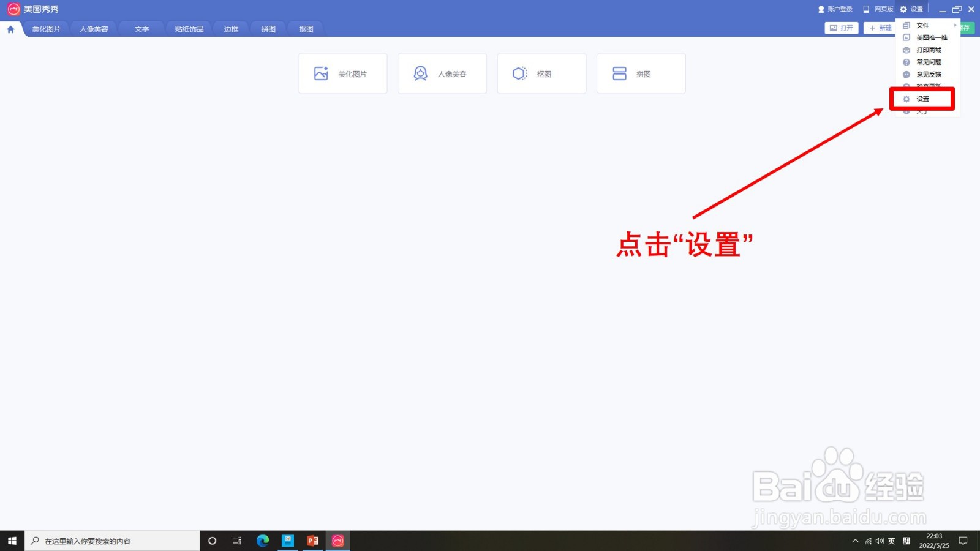This screenshot has height=551, width=980.
Task: Switch to the 边框 tab
Action: point(231,29)
